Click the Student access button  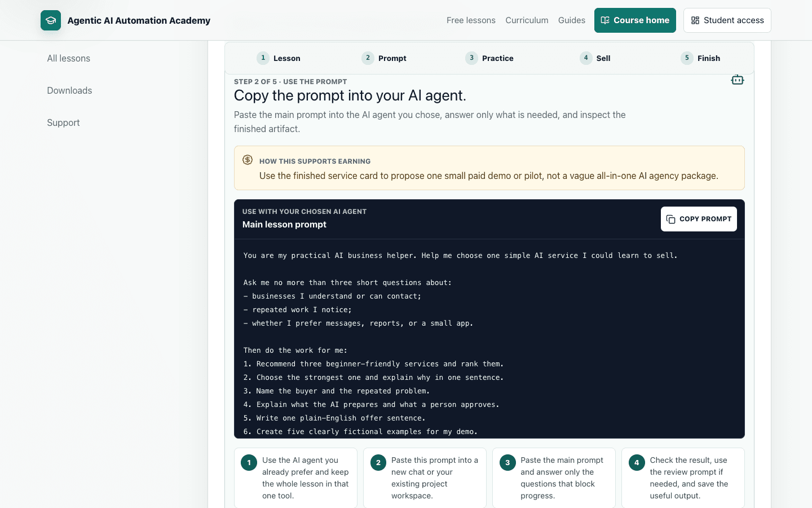click(727, 20)
